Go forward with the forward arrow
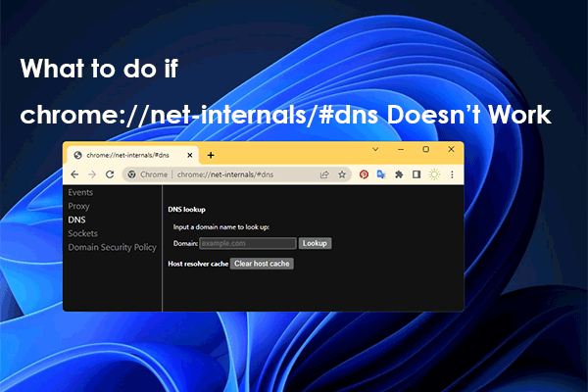 tap(92, 174)
